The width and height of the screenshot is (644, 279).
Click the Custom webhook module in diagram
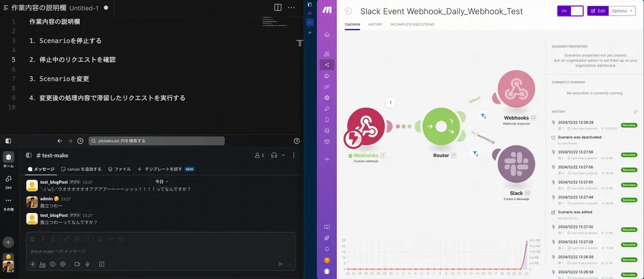366,127
